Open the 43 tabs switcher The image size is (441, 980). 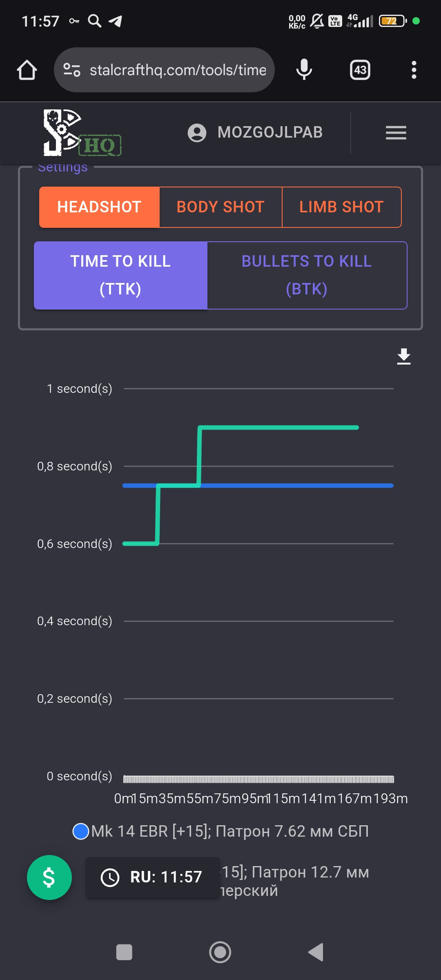(x=360, y=70)
